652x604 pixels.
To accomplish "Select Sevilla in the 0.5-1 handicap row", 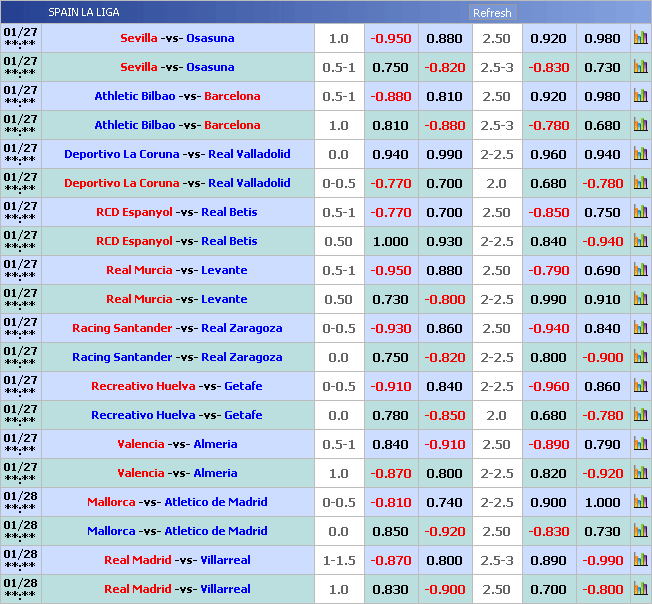I will [139, 67].
